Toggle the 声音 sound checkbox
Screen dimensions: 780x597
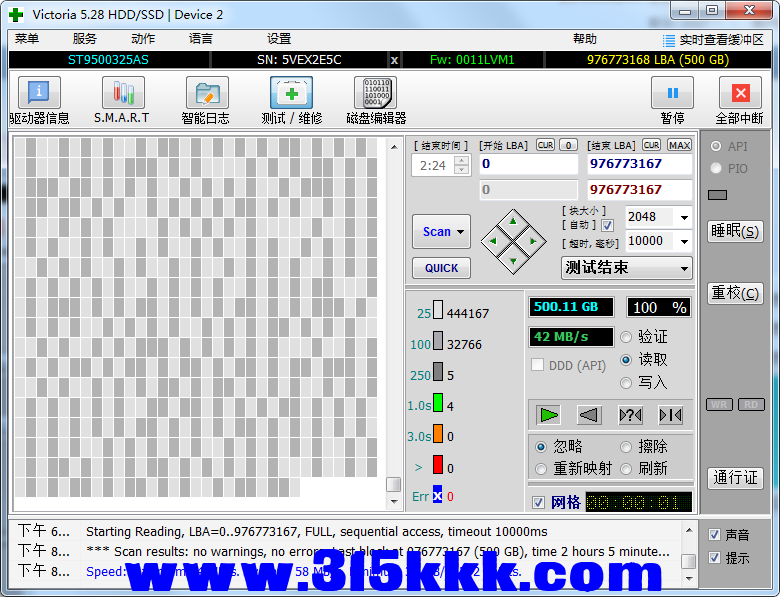[x=714, y=535]
